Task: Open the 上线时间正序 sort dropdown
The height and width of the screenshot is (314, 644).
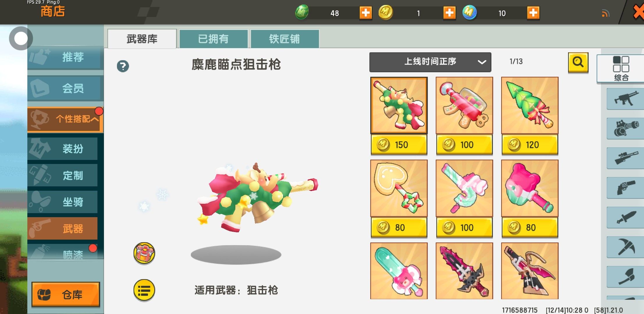Action: click(430, 62)
